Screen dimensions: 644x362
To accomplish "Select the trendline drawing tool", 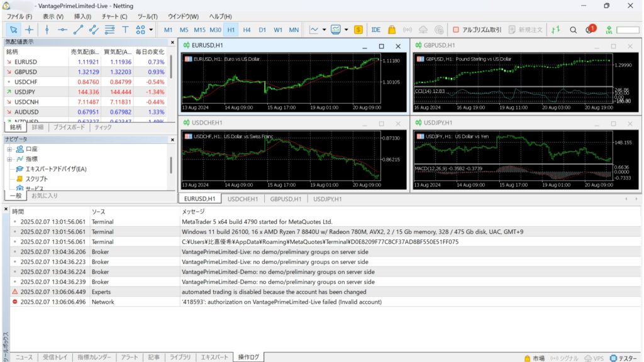I will [x=78, y=30].
